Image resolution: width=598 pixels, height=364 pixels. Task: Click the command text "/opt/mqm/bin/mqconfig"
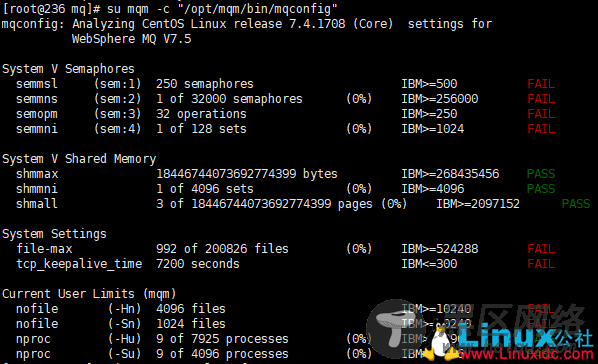[257, 9]
